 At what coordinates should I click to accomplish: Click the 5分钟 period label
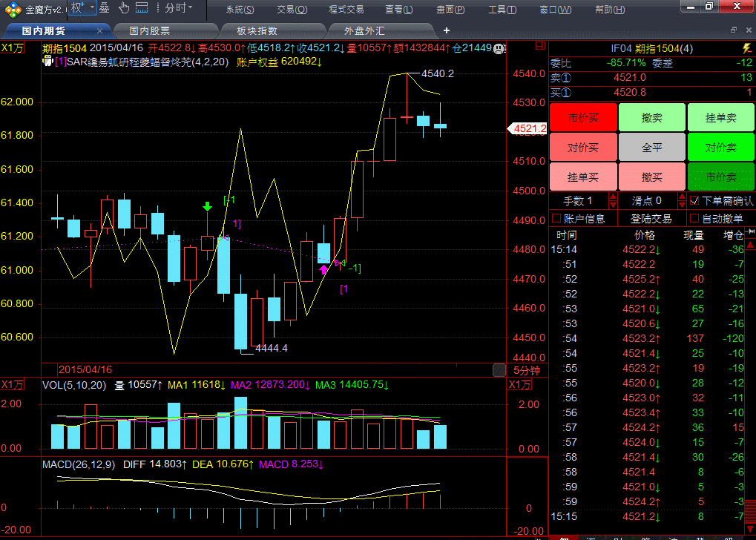(527, 370)
